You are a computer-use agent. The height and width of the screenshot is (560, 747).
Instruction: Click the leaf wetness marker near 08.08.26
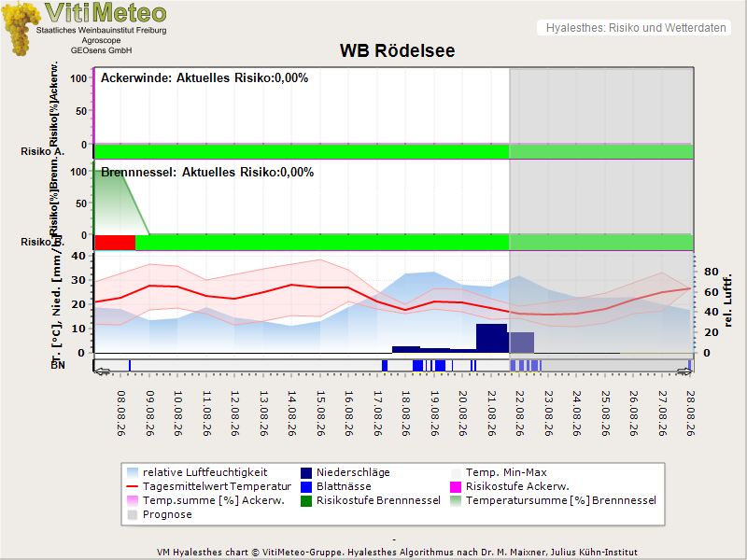pos(130,366)
